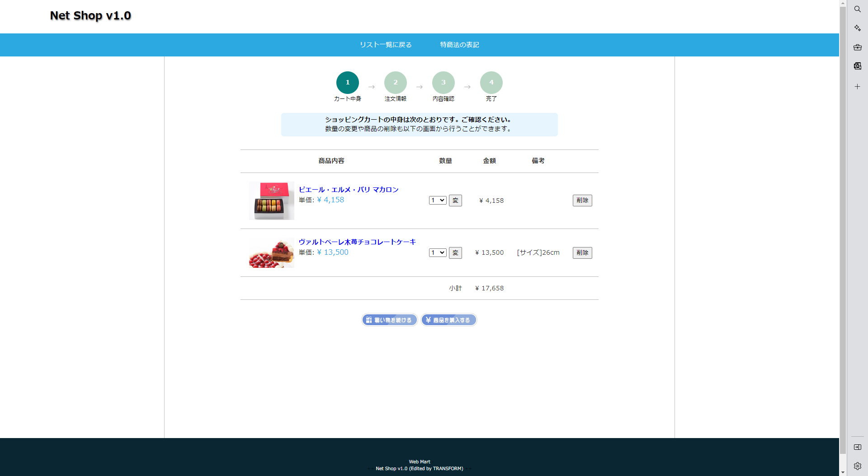The height and width of the screenshot is (476, 868).
Task: Click the chocolate cake product thumbnail
Action: [x=271, y=253]
